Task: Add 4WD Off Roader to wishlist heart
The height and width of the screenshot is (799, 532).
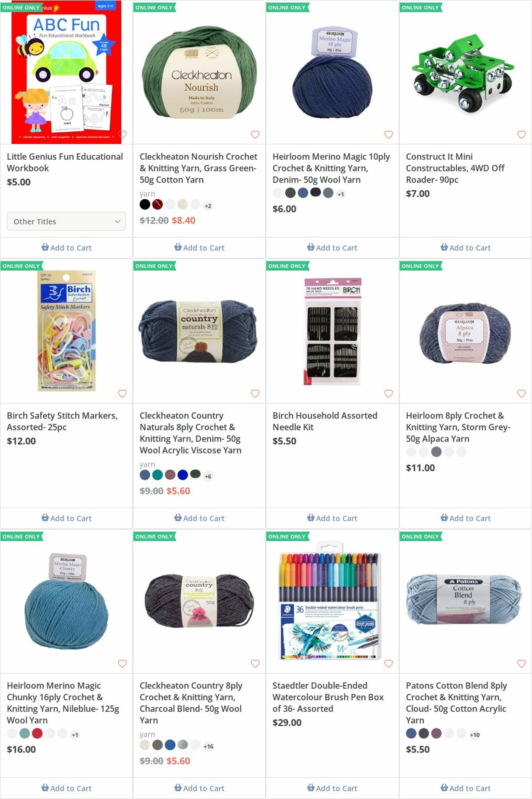Action: click(x=521, y=135)
